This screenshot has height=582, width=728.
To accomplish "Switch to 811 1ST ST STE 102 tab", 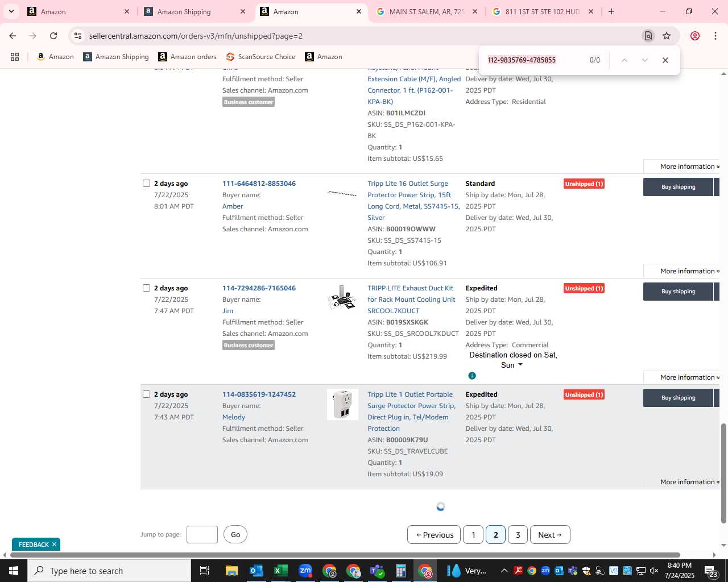I will 542,11.
